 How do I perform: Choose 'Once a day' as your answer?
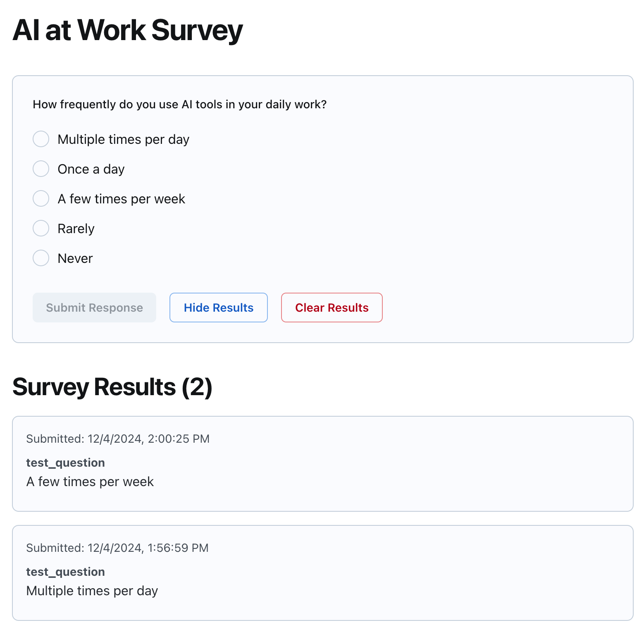click(41, 169)
